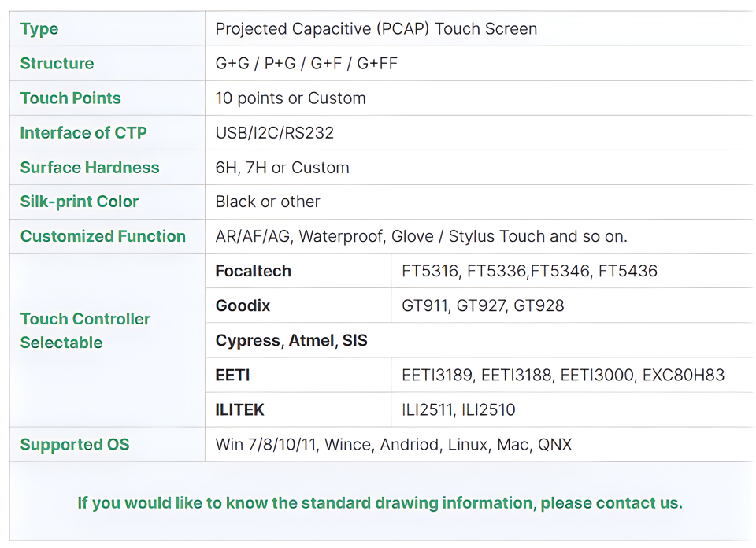The width and height of the screenshot is (756, 548).
Task: Click the "Silk-print Color" label
Action: tap(80, 202)
